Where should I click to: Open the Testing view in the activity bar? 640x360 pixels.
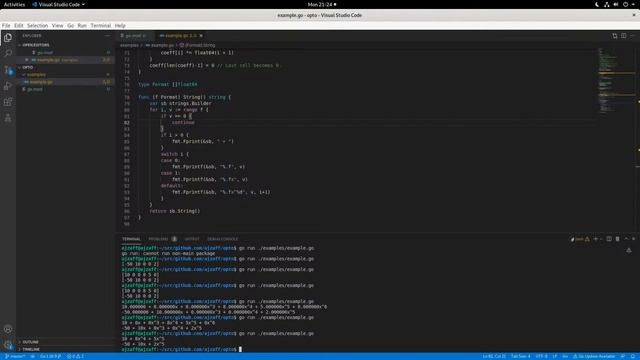point(8,118)
